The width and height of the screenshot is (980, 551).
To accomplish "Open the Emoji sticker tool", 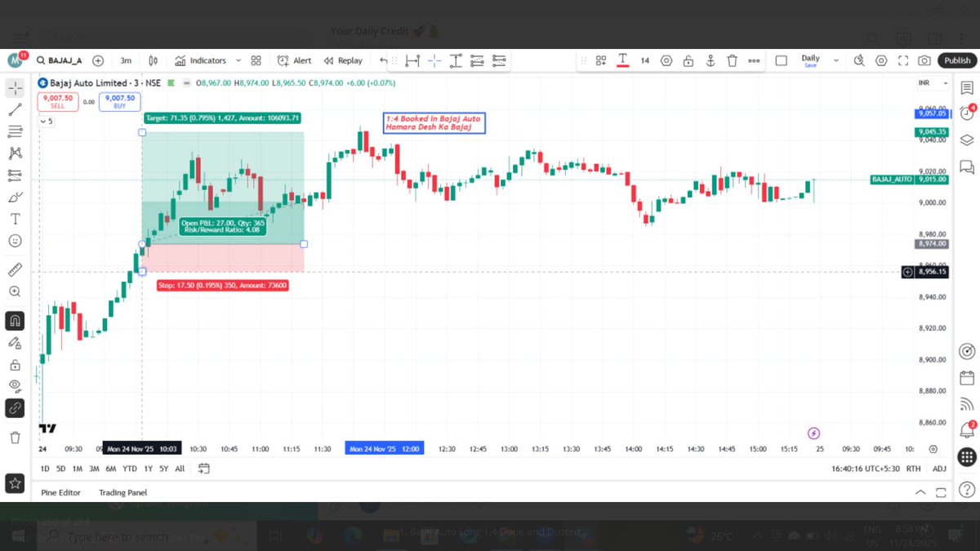I will tap(16, 241).
